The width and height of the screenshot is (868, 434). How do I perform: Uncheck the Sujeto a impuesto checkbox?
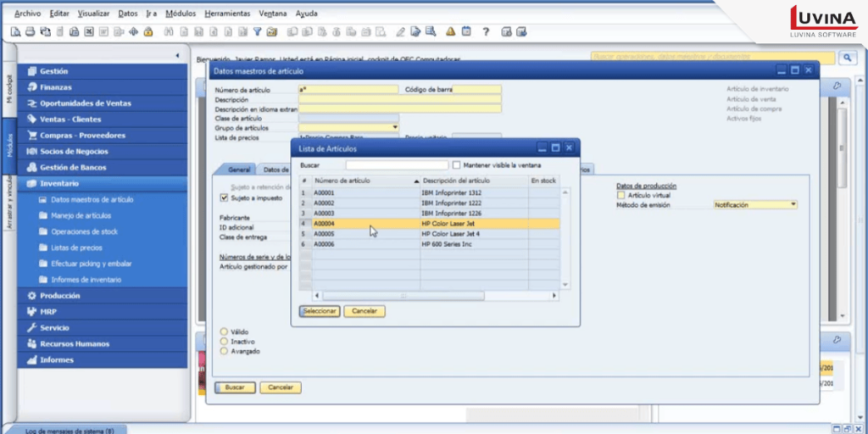point(224,197)
